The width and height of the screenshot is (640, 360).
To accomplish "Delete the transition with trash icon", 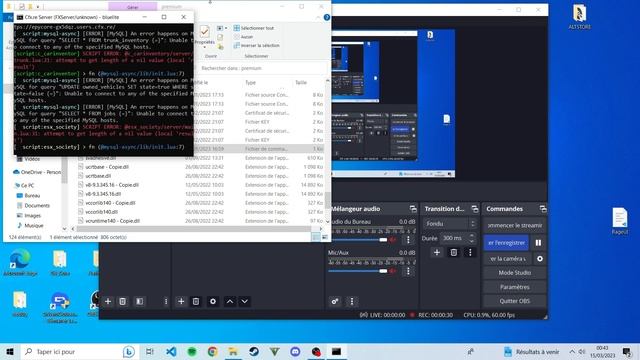I will tap(453, 253).
